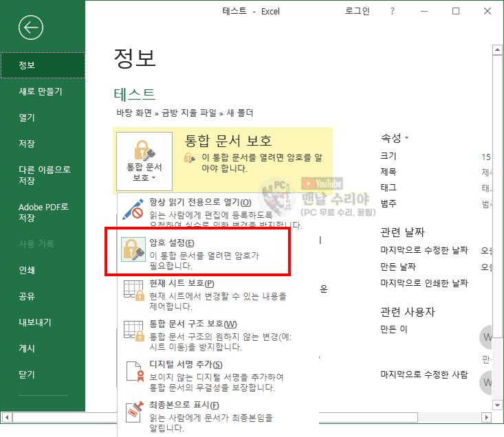504x437 pixels.
Task: Select 현재 시트 보호 menu option
Action: coord(218,295)
